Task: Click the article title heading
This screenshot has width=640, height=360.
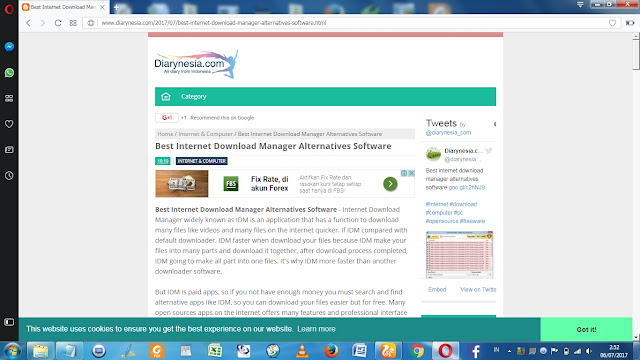Action: [273, 146]
